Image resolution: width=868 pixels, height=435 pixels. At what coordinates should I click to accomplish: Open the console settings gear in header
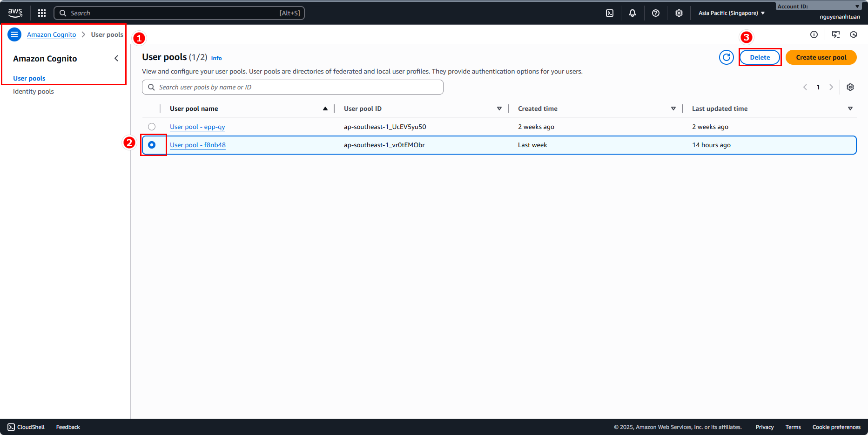coord(679,13)
